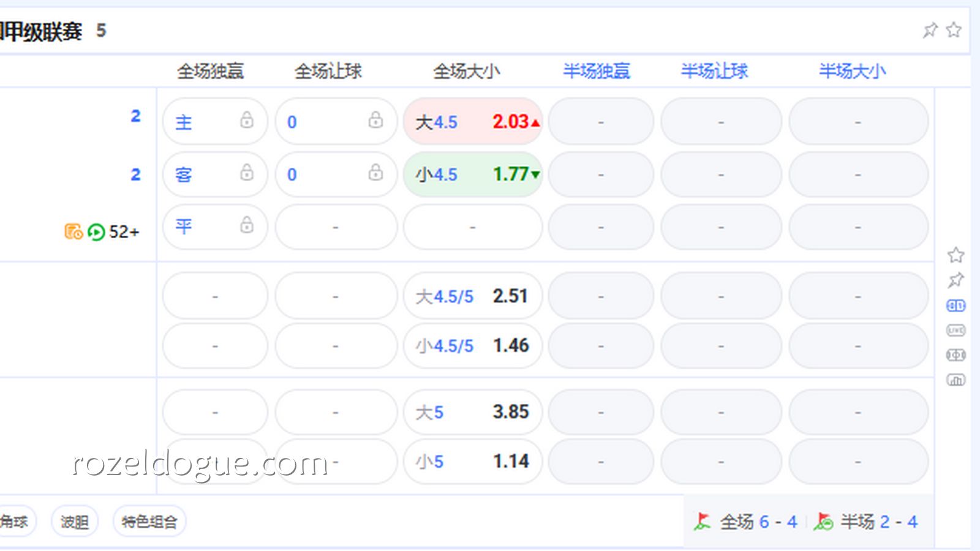Click the locked away handicap 0 cell
This screenshot has height=551, width=980.
(336, 174)
